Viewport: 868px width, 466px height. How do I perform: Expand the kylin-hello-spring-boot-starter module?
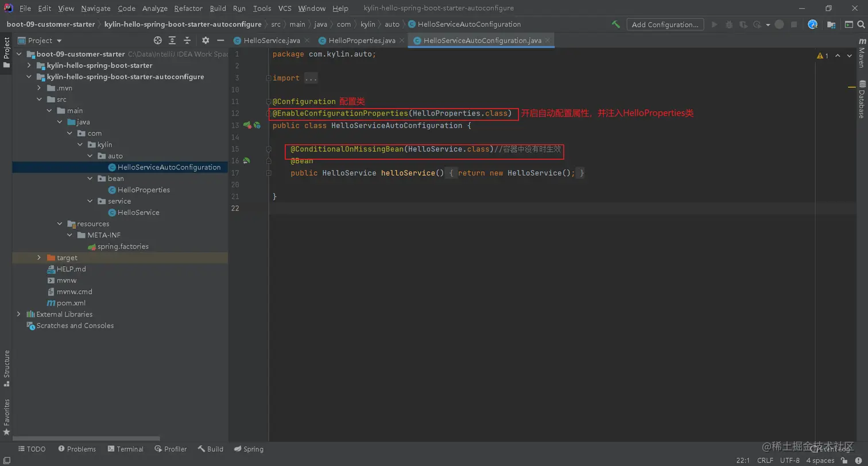pos(29,66)
